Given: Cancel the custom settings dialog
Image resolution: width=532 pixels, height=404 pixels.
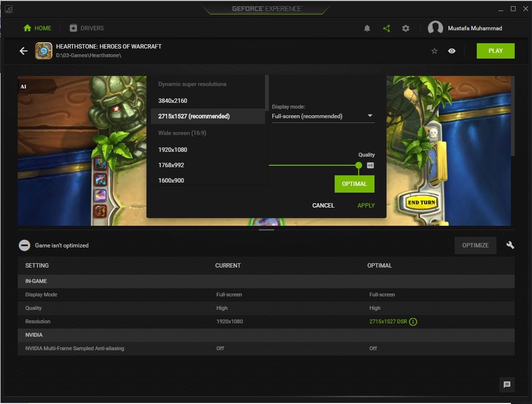Looking at the screenshot, I should [323, 206].
